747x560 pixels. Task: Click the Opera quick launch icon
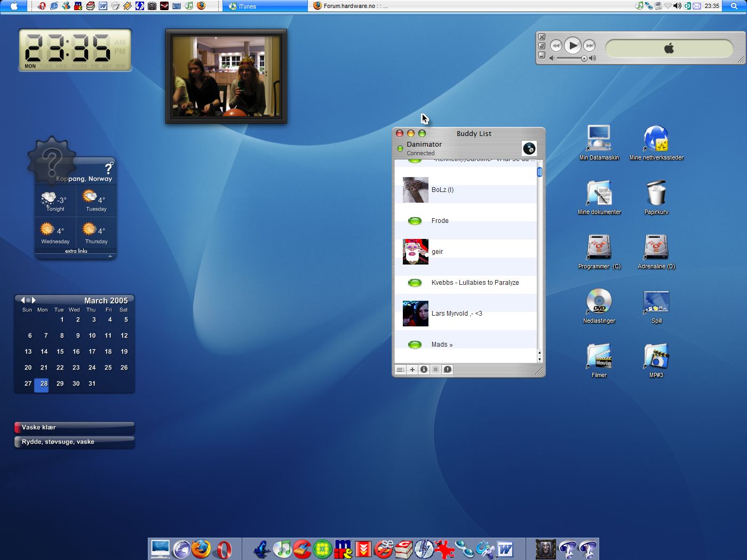[42, 6]
